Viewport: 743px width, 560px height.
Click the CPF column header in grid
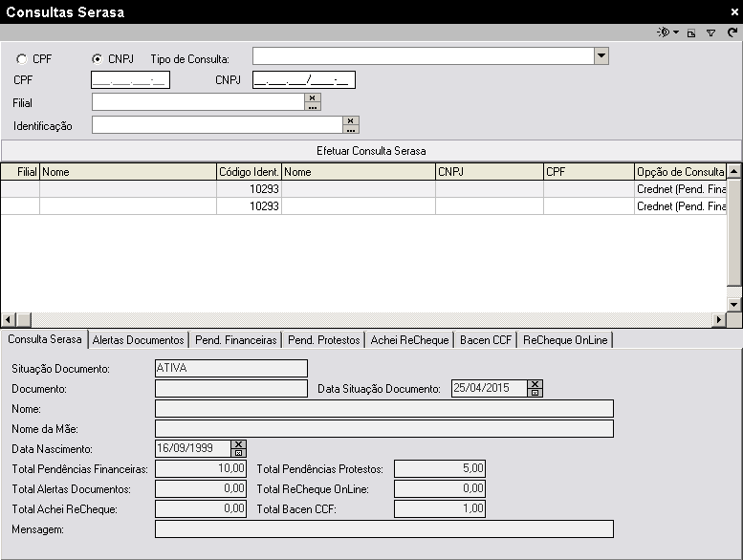(x=588, y=172)
